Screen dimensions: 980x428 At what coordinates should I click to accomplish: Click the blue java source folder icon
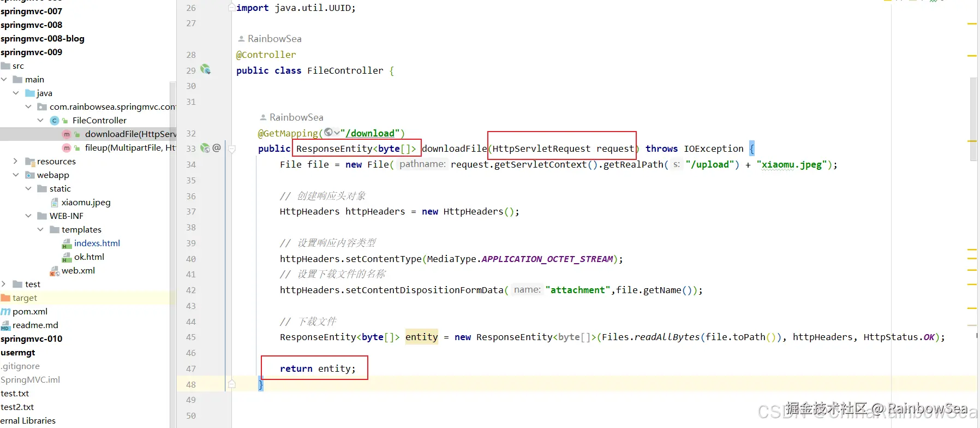click(x=30, y=93)
